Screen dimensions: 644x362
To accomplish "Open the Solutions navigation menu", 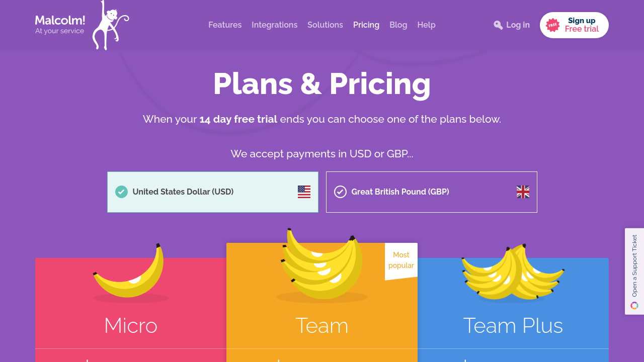I will pyautogui.click(x=325, y=25).
